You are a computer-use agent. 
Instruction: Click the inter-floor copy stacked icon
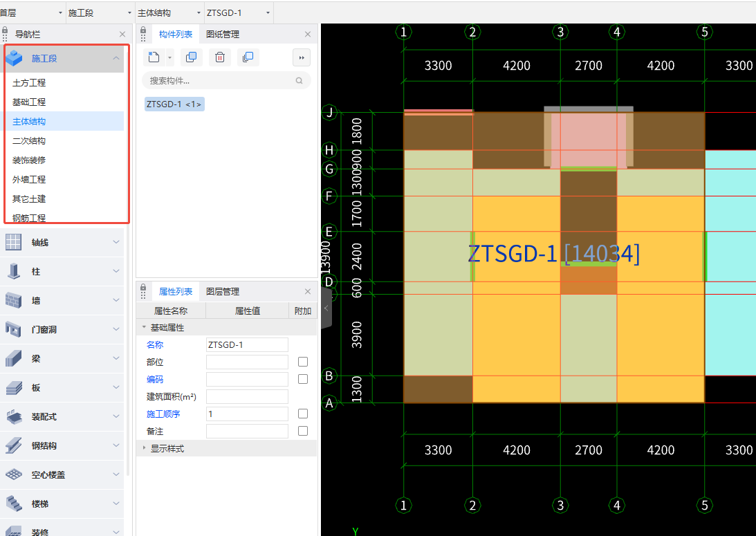click(x=248, y=57)
